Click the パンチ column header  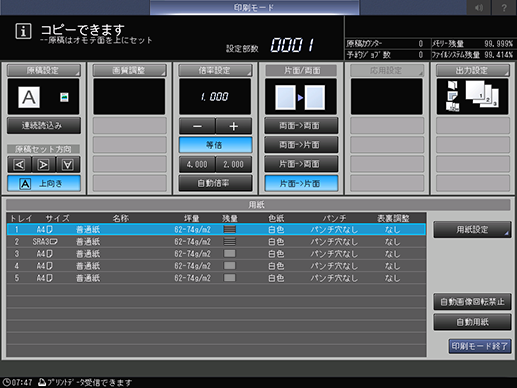(334, 218)
